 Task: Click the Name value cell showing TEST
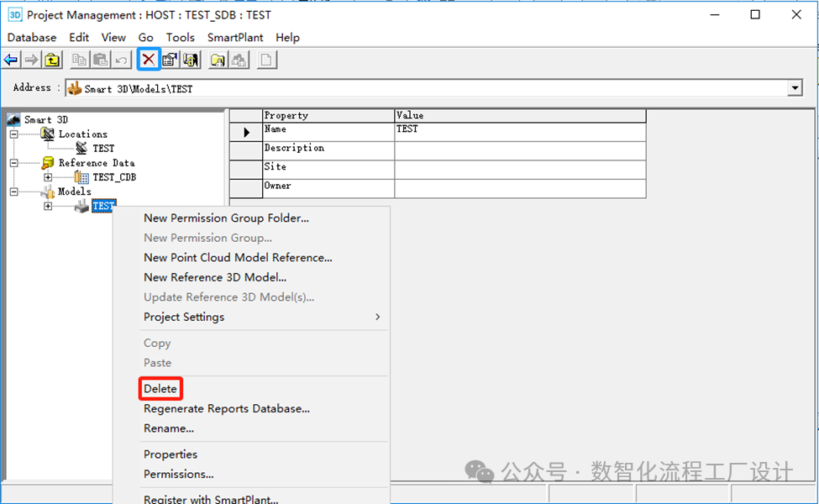[x=520, y=132]
